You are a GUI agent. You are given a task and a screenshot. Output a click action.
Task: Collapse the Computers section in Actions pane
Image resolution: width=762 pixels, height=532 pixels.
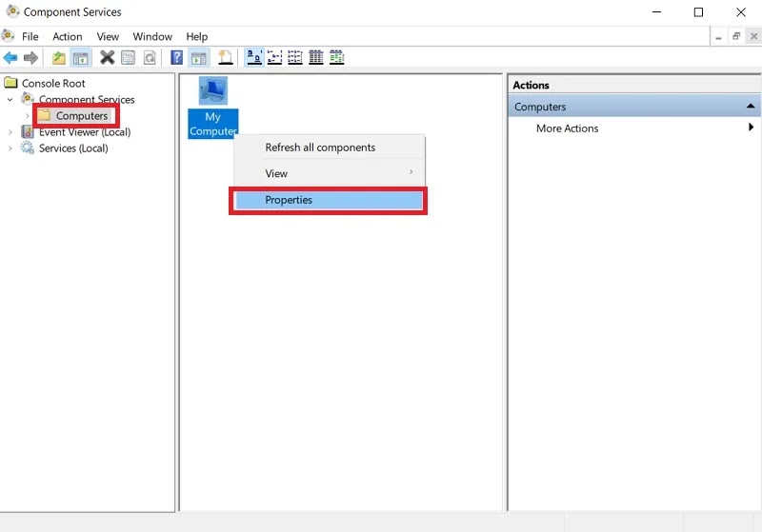pos(751,107)
